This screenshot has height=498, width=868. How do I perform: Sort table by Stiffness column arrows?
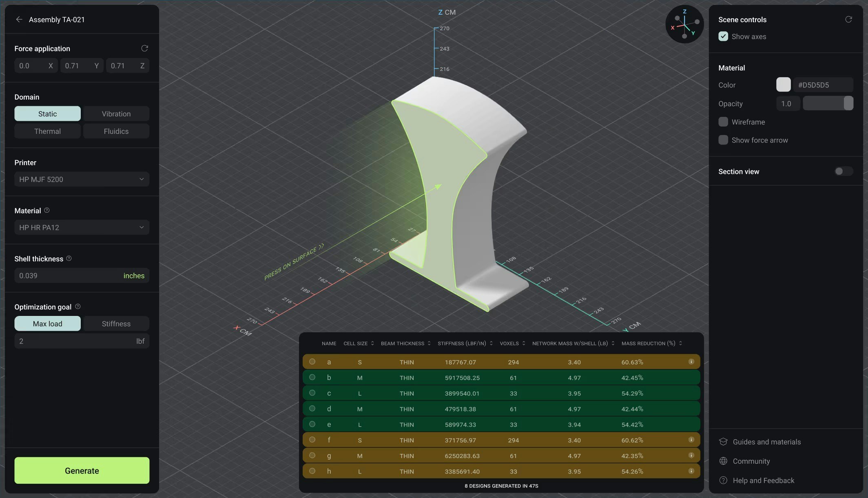click(x=491, y=343)
